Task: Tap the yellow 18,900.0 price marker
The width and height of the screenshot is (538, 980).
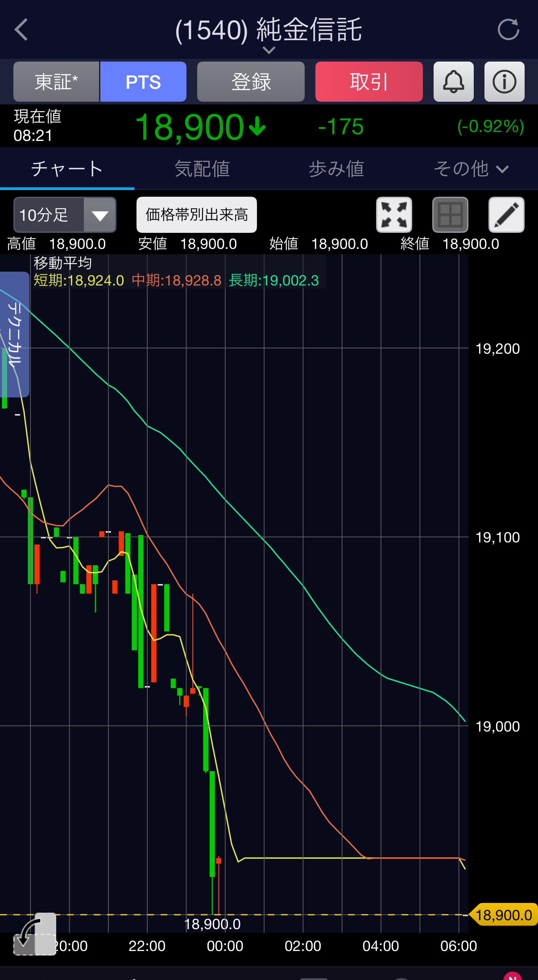Action: click(x=504, y=915)
